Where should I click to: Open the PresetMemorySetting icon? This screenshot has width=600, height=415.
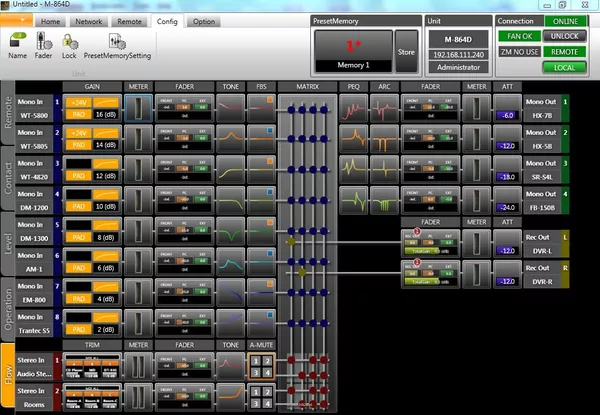tap(117, 46)
